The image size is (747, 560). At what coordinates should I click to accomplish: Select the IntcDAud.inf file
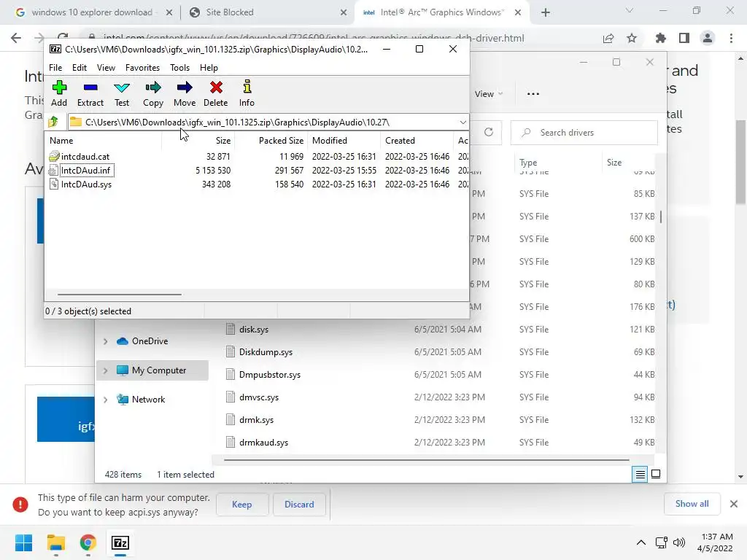[85, 170]
